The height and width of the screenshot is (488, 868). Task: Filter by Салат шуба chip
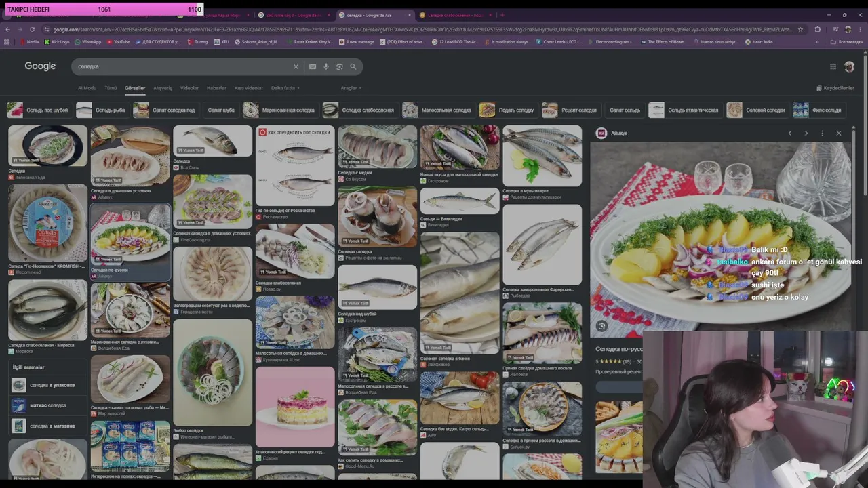[x=221, y=110]
